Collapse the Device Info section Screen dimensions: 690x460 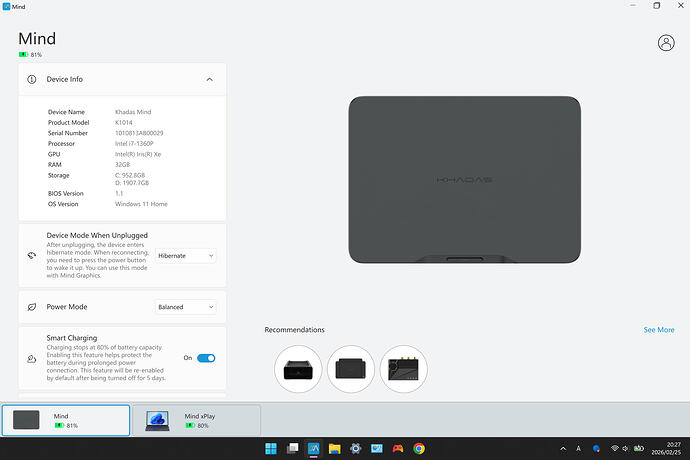209,79
